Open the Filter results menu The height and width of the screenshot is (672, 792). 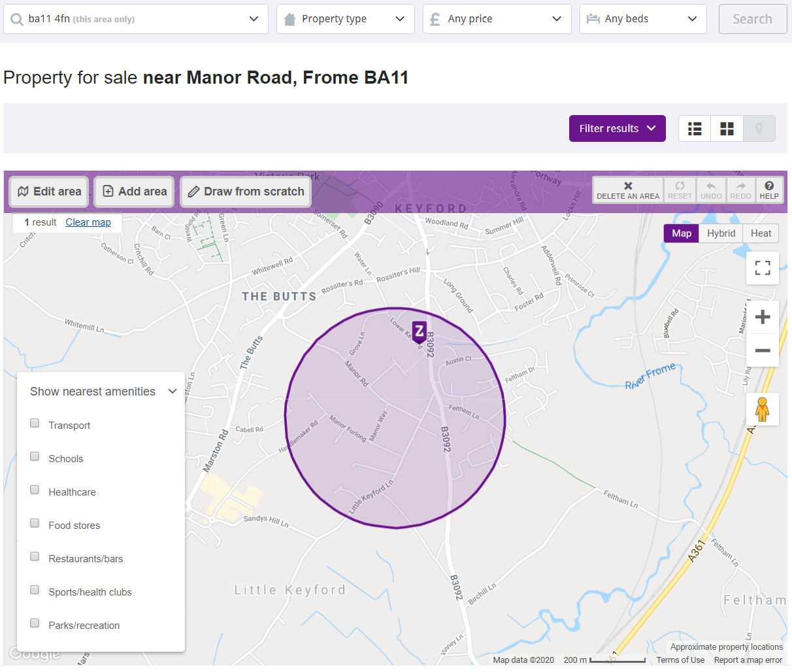617,128
